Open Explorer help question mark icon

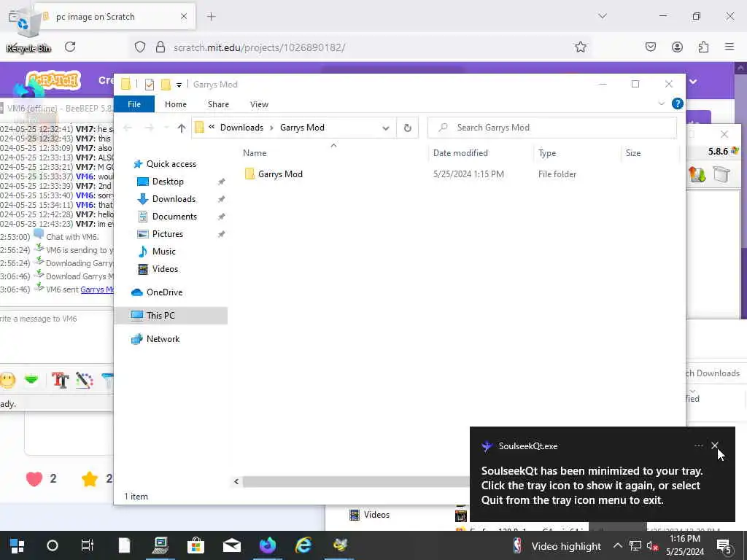click(x=677, y=104)
